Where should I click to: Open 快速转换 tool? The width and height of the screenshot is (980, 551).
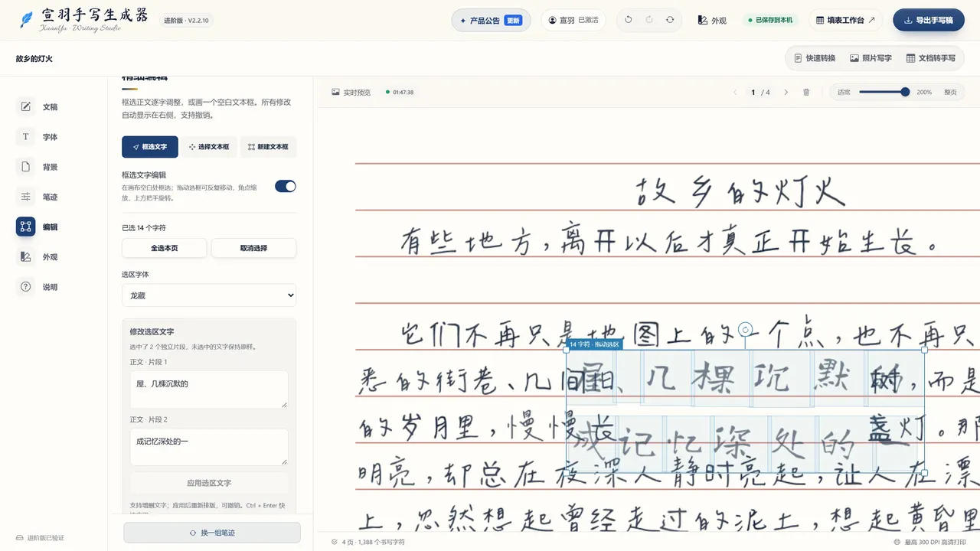coord(815,58)
